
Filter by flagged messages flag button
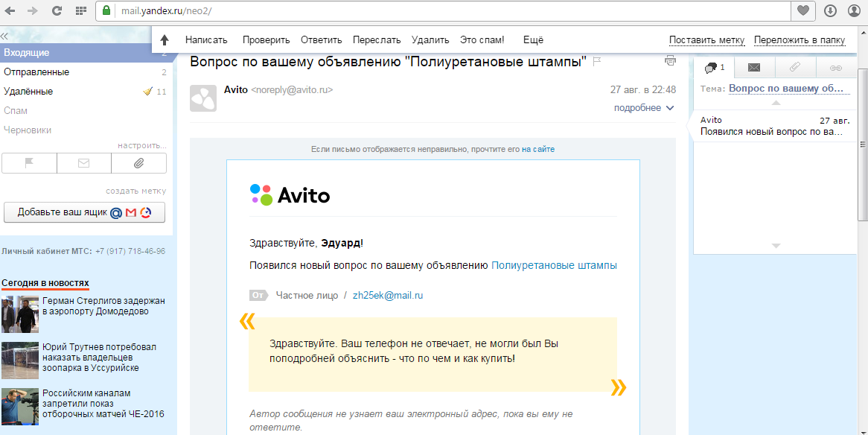click(29, 163)
